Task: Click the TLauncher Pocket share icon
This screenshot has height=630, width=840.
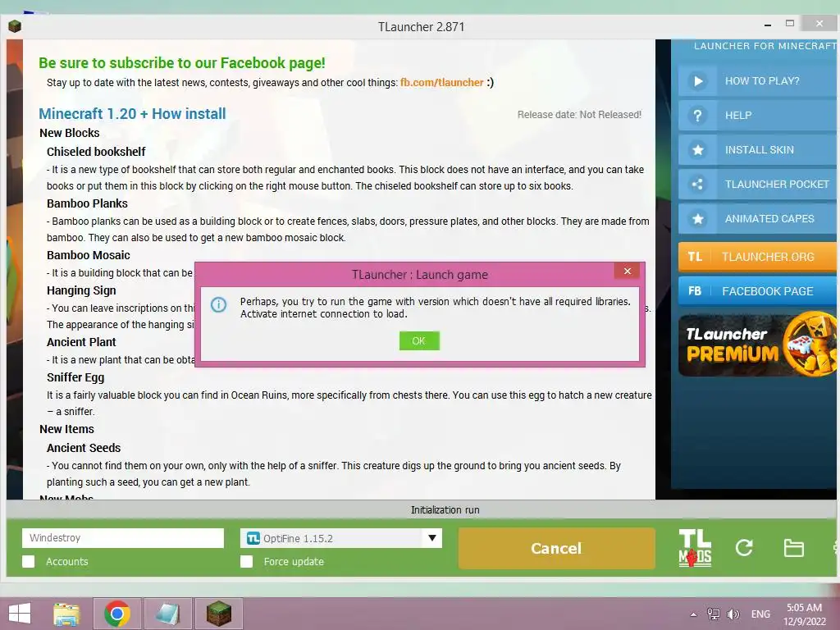Action: tap(697, 185)
